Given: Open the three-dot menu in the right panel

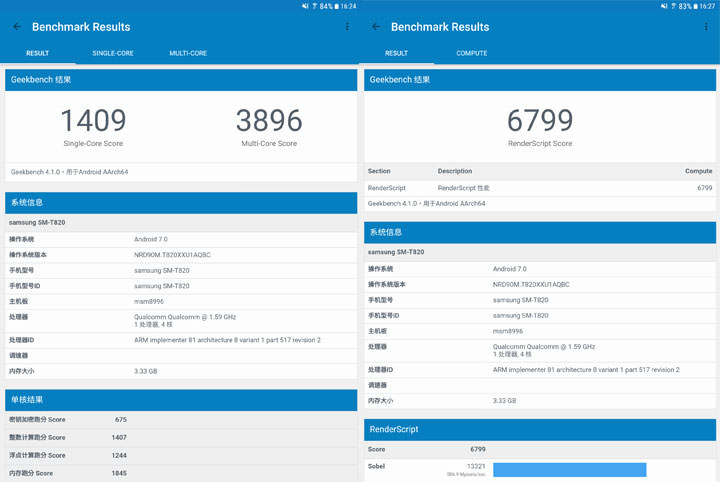Looking at the screenshot, I should [706, 27].
